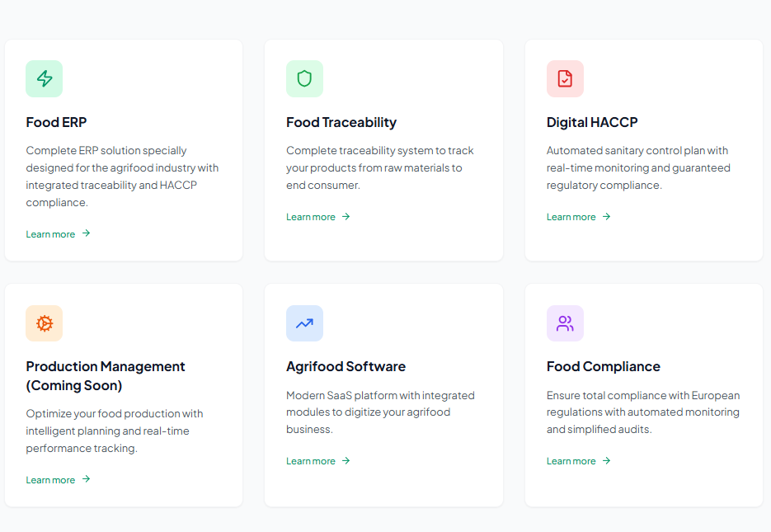The height and width of the screenshot is (532, 771).
Task: Follow Learn more link for Digital HACCP
Action: (571, 217)
